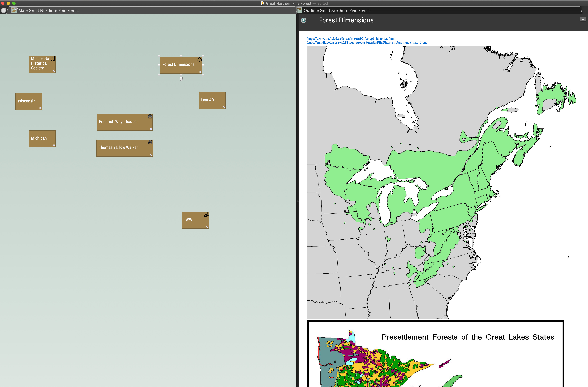Click the Great Northern Pine Forest window title
The width and height of the screenshot is (588, 387).
[288, 3]
